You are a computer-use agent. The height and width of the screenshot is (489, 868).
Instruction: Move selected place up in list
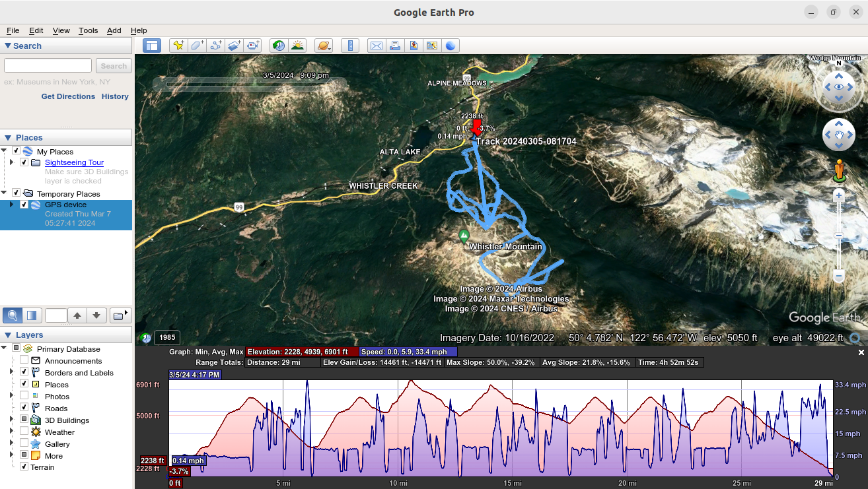[77, 315]
